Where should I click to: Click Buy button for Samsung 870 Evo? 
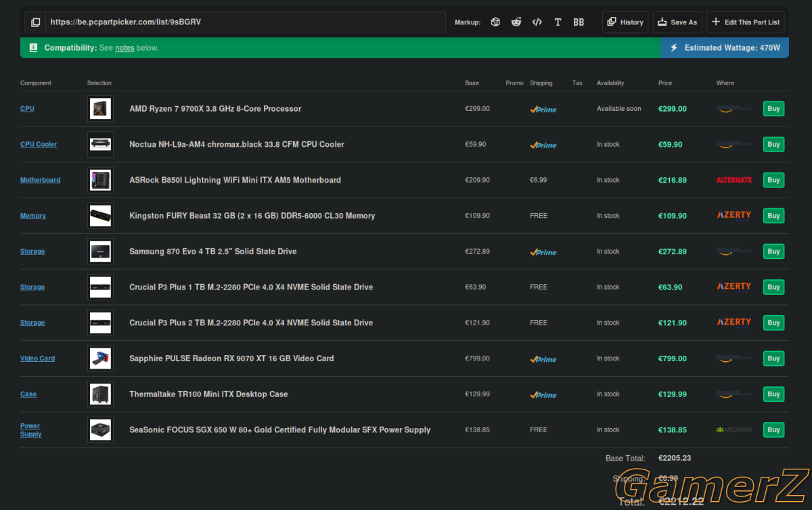point(773,252)
